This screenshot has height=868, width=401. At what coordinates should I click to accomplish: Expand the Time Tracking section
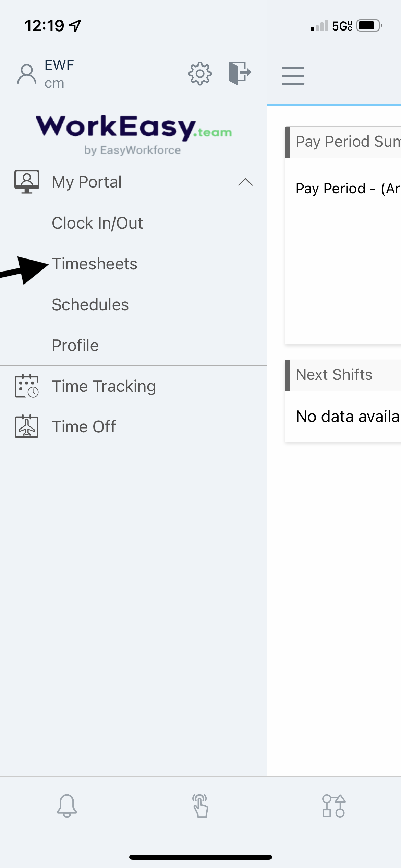(104, 386)
